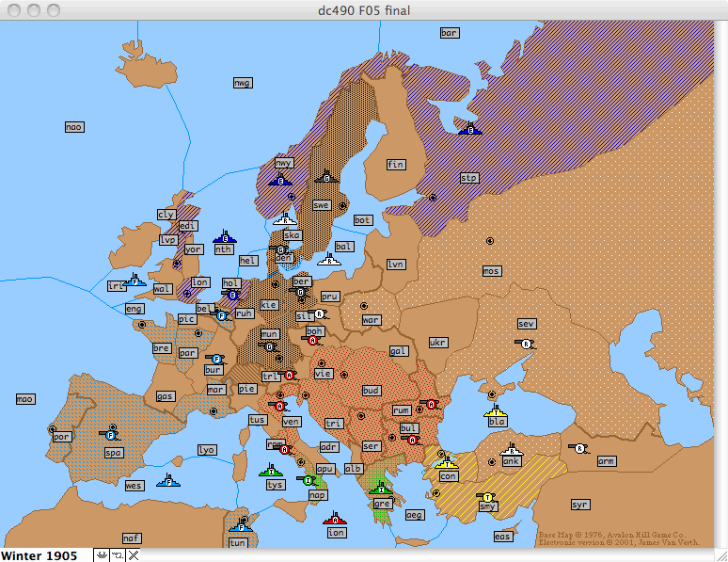Click the first orders-display icon in status bar
Image resolution: width=728 pixels, height=562 pixels.
101,554
